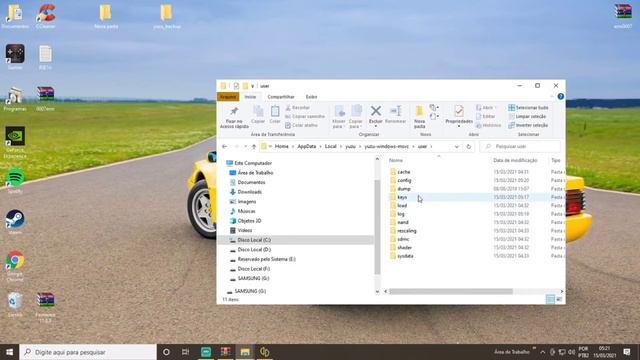
Task: Open recent locations dropdown arrow
Action: click(x=245, y=146)
